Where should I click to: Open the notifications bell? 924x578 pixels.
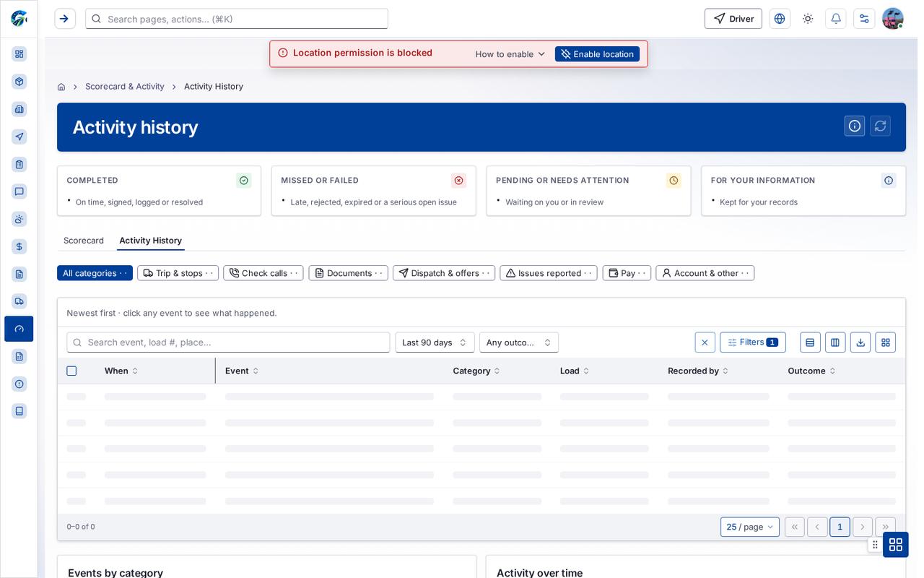click(x=836, y=19)
